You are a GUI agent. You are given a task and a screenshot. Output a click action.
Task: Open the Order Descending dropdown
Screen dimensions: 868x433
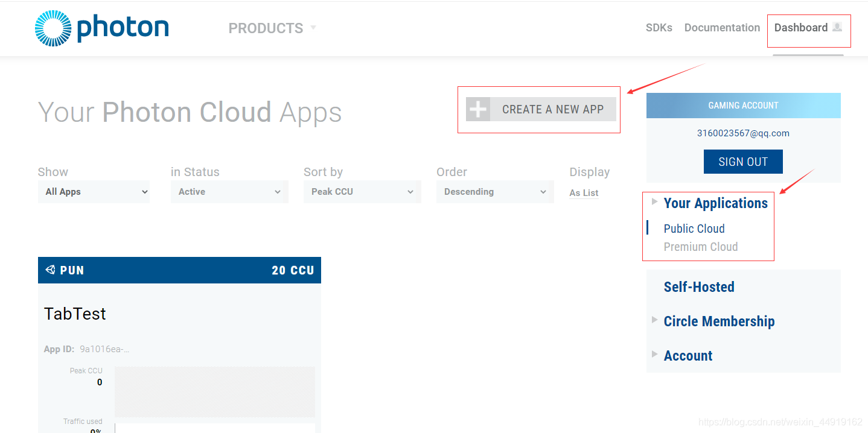[495, 192]
